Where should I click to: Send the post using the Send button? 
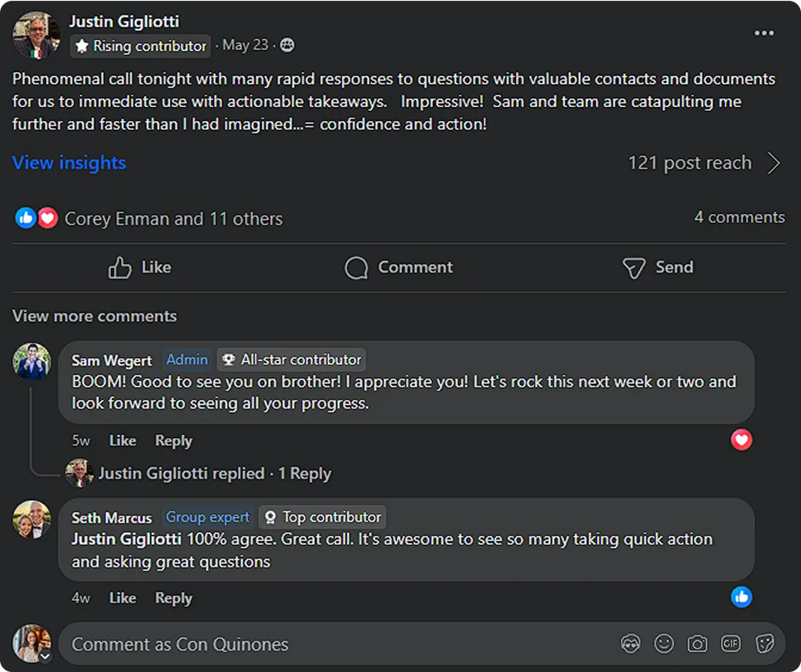point(658,267)
